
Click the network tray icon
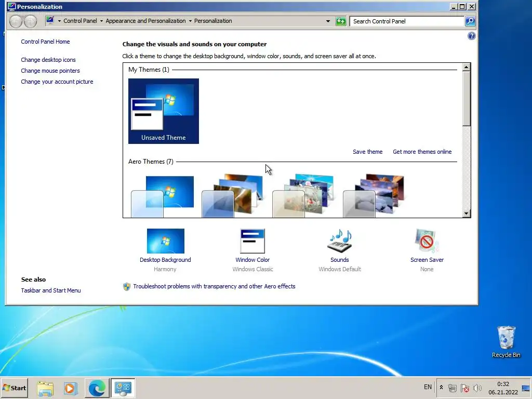(453, 388)
